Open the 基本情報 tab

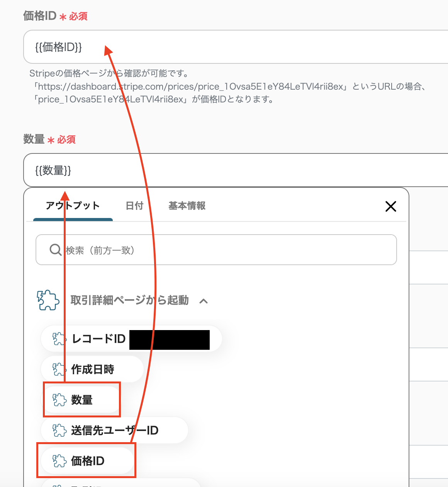coord(187,206)
